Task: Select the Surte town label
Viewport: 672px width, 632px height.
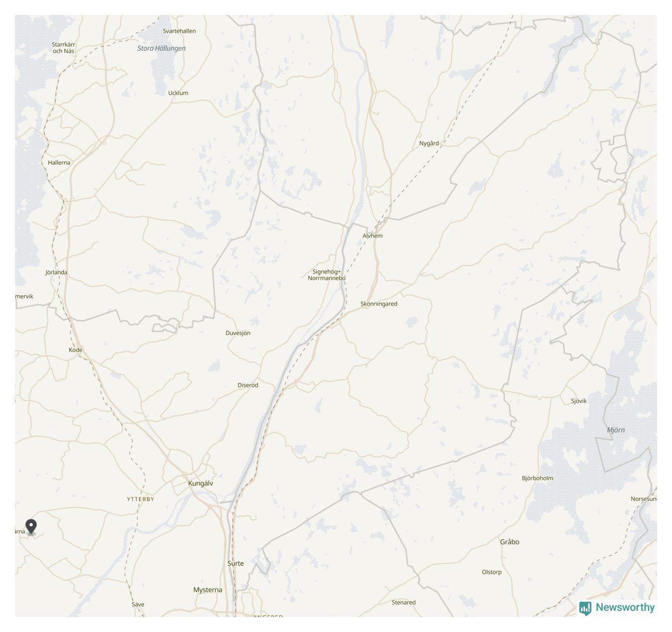Action: pos(236,563)
